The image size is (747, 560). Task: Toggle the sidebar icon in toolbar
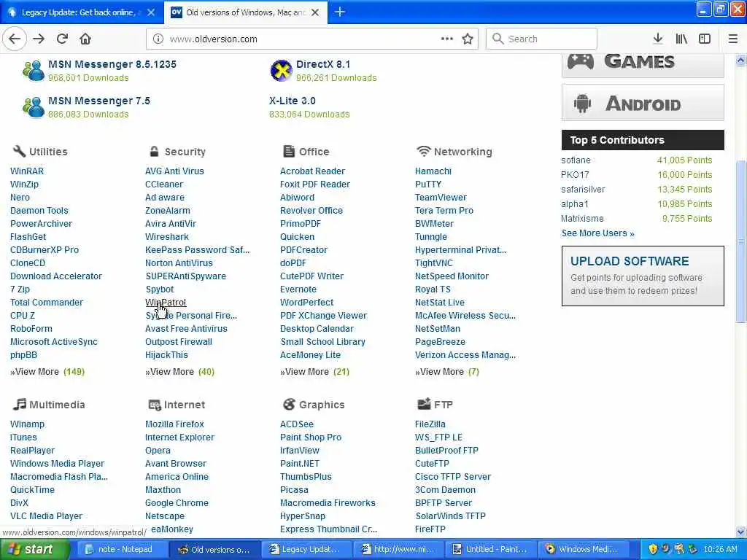pos(705,39)
